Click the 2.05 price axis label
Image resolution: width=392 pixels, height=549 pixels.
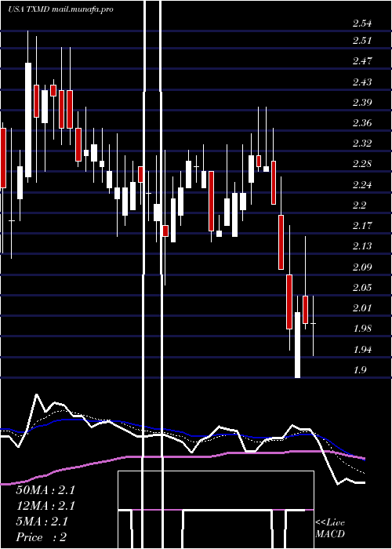pos(362,288)
